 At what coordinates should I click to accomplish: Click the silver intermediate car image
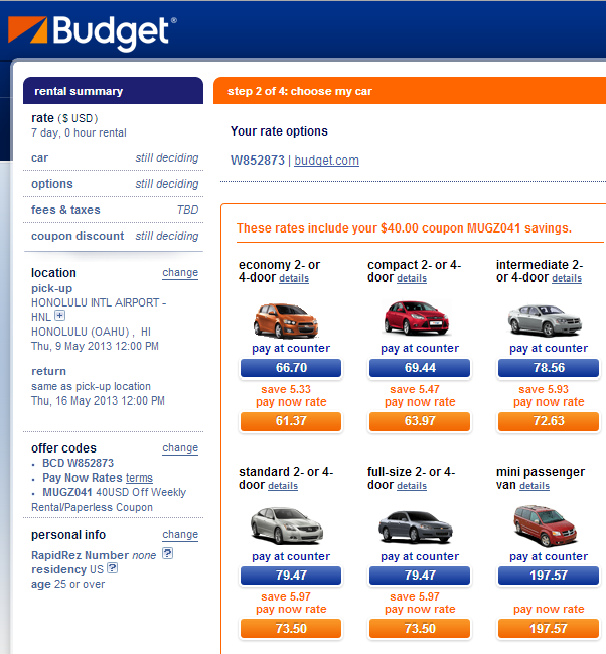(545, 320)
